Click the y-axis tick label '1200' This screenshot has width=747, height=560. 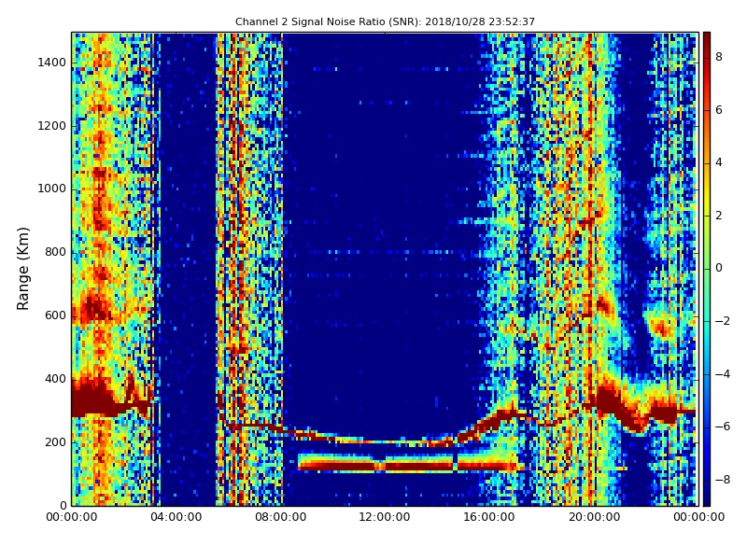(x=52, y=126)
